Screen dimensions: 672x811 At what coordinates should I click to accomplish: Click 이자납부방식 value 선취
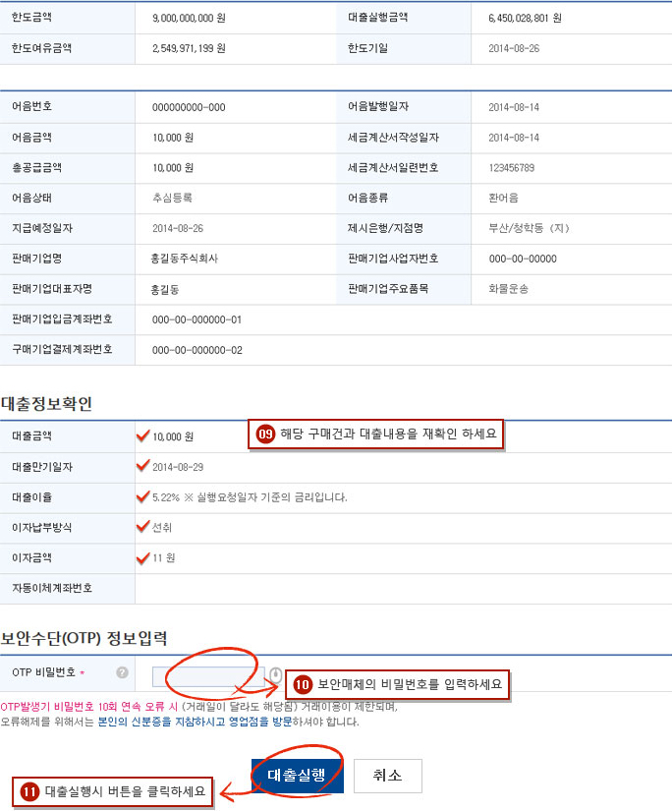point(162,528)
